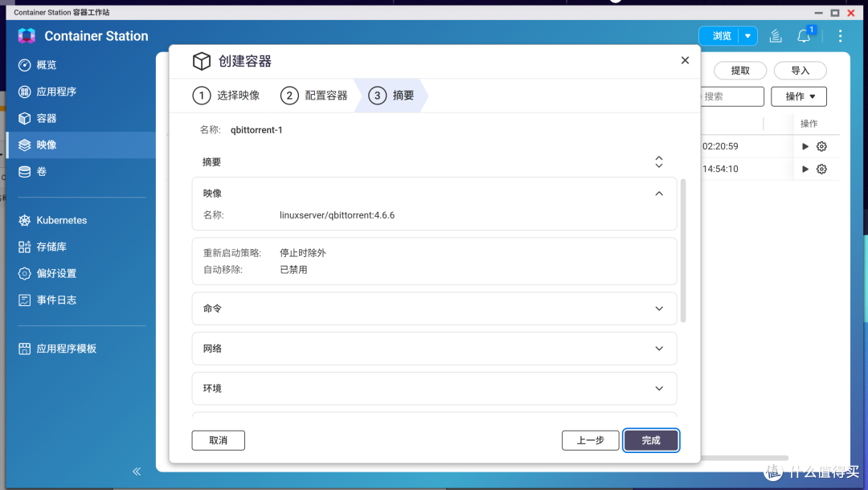
Task: Click the 搜索 search field
Action: 732,96
